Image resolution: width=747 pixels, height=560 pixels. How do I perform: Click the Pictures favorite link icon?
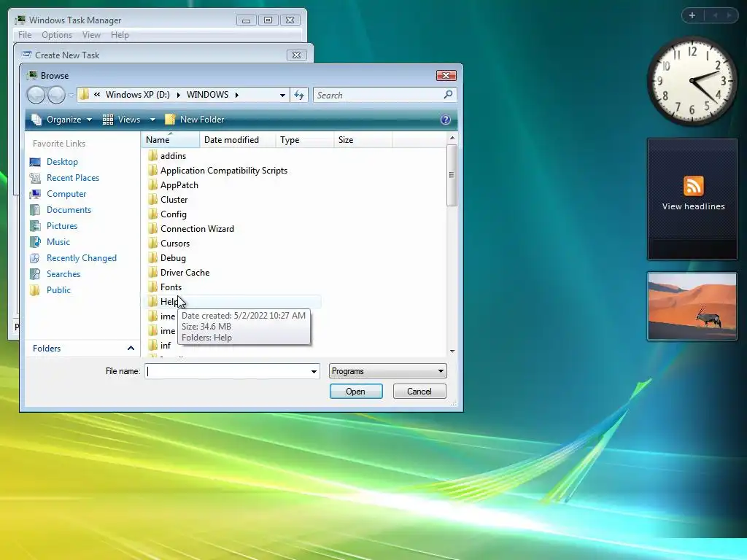35,226
